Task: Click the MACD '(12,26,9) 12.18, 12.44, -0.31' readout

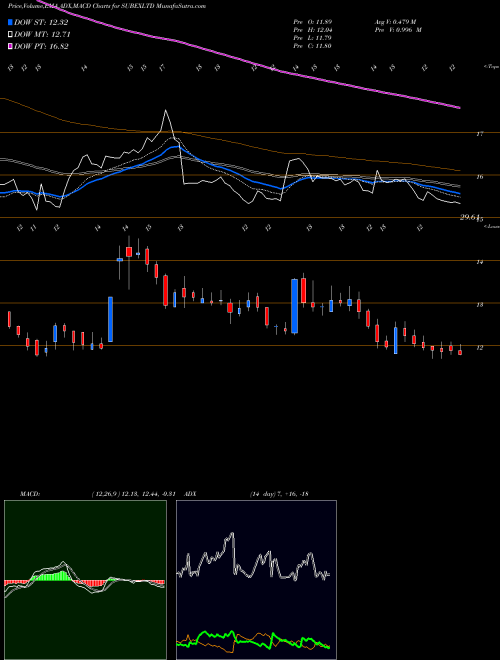Action: [x=133, y=494]
